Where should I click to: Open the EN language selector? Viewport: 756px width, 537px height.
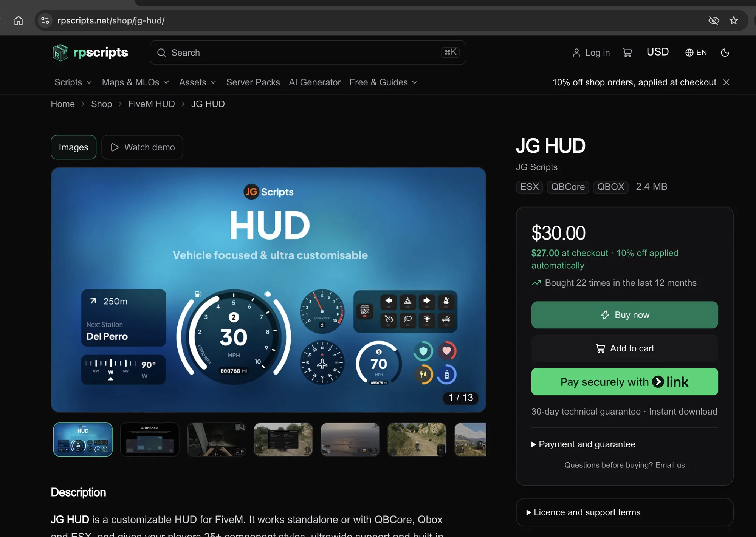click(x=696, y=53)
